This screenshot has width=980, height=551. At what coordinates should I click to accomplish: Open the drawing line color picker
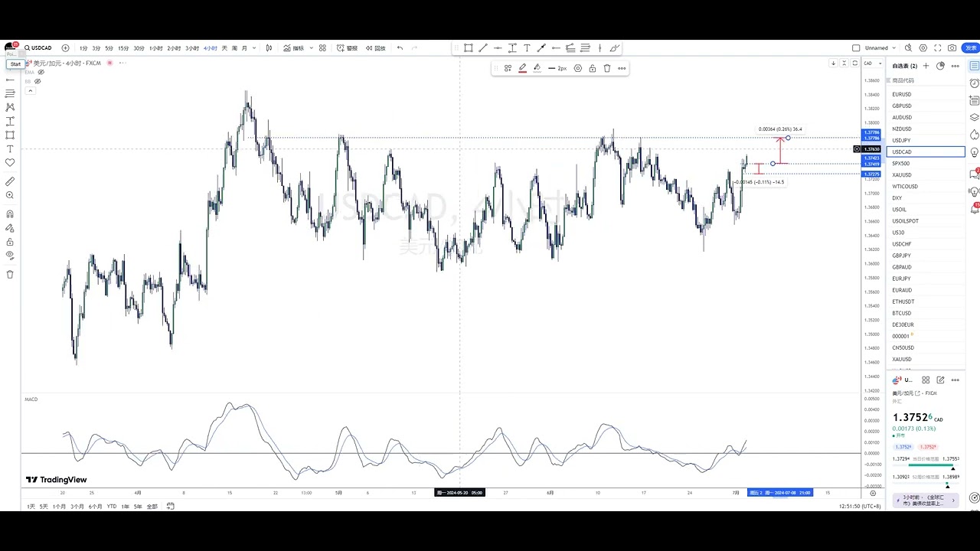[x=522, y=68]
